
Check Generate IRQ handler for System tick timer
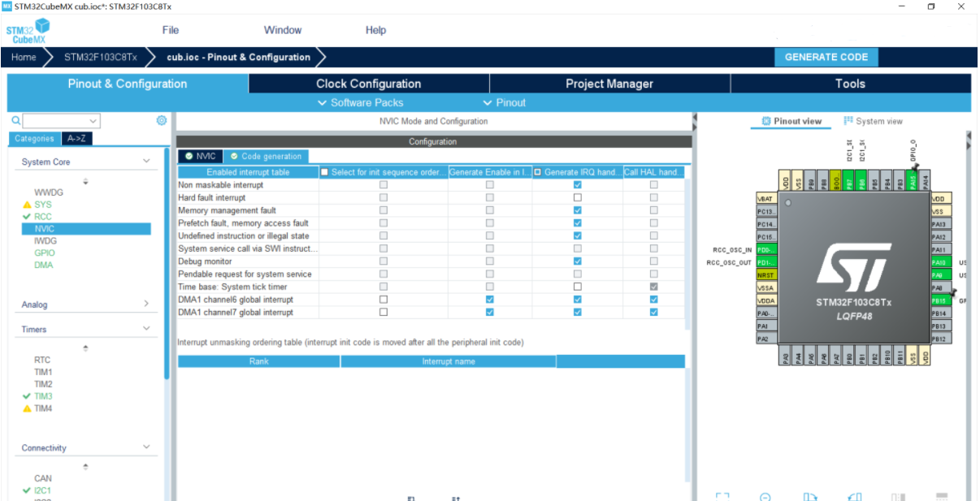(577, 287)
